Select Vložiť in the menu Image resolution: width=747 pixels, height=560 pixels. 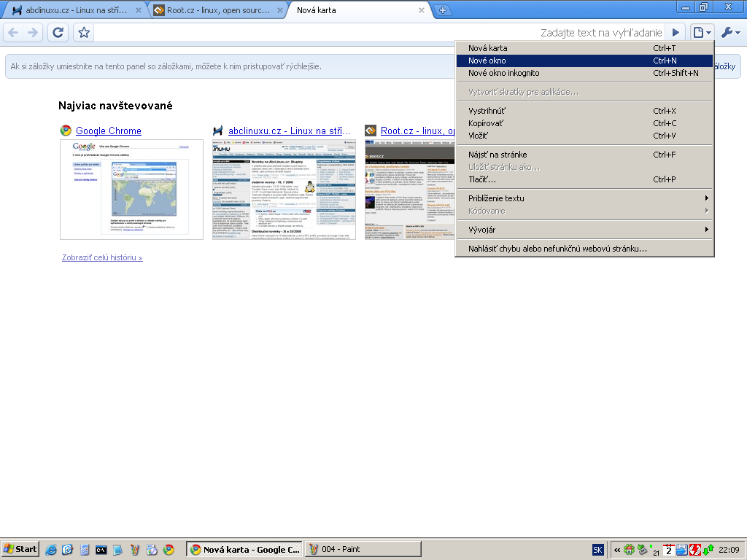click(584, 136)
